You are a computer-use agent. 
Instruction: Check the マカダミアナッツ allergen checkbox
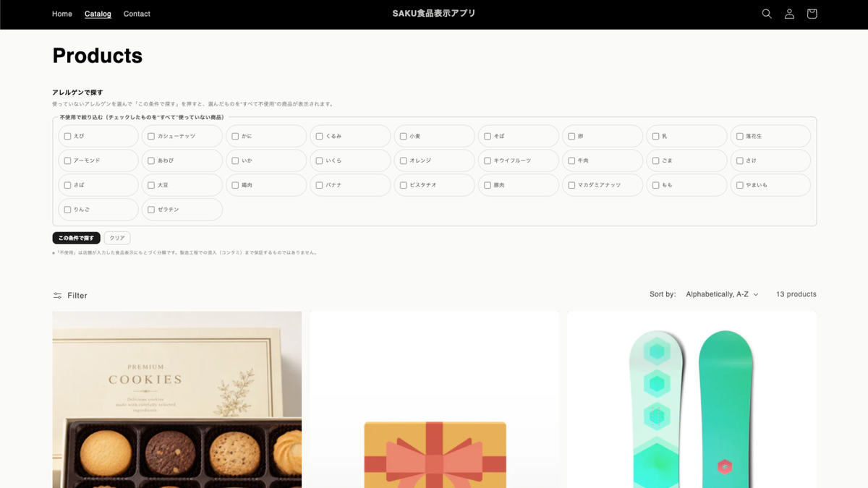[571, 185]
